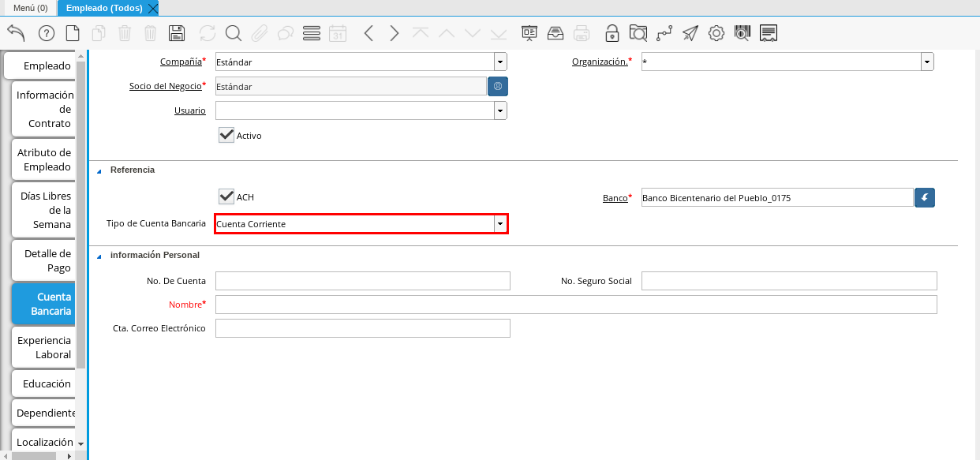This screenshot has height=460, width=980.
Task: Click the Socio del Negocio label link
Action: 165,87
